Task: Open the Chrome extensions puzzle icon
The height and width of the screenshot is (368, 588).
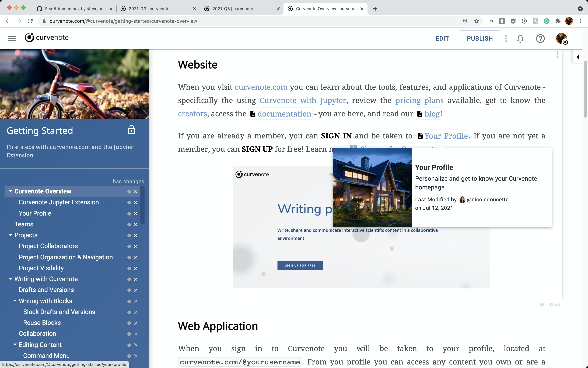Action: (558, 21)
